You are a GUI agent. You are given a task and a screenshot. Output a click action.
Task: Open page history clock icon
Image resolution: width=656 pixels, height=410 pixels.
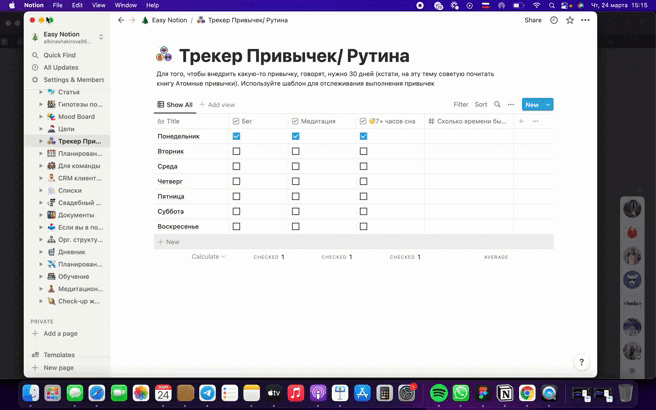pyautogui.click(x=554, y=20)
